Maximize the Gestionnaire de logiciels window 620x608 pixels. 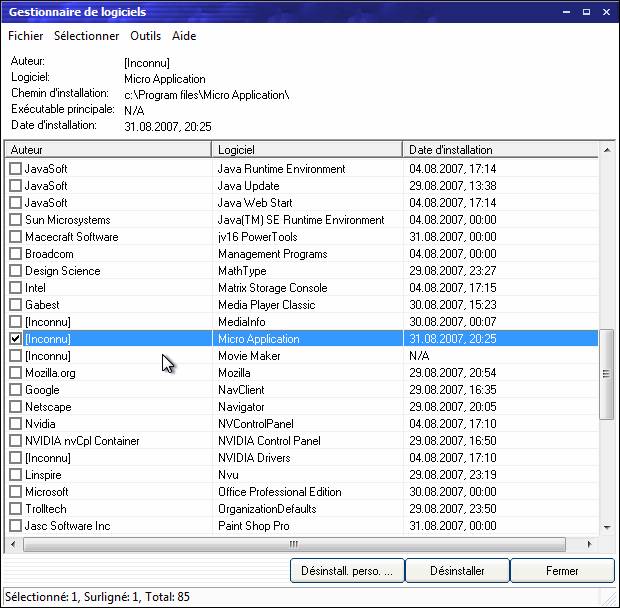[x=586, y=12]
